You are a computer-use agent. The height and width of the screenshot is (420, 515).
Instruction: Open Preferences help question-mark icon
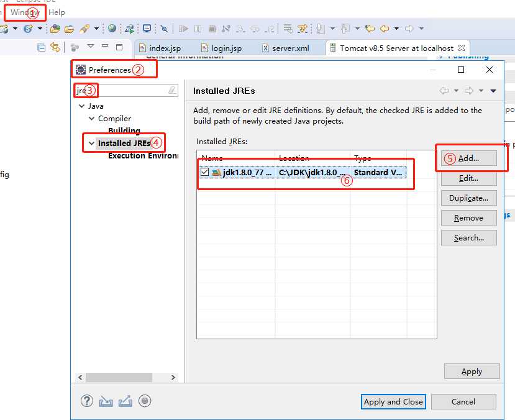click(87, 401)
